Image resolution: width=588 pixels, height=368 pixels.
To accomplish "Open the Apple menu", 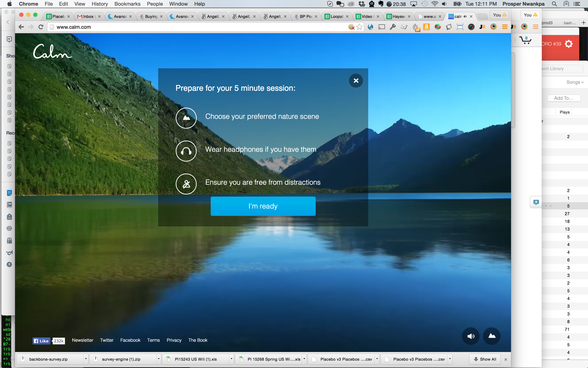I will pyautogui.click(x=9, y=4).
